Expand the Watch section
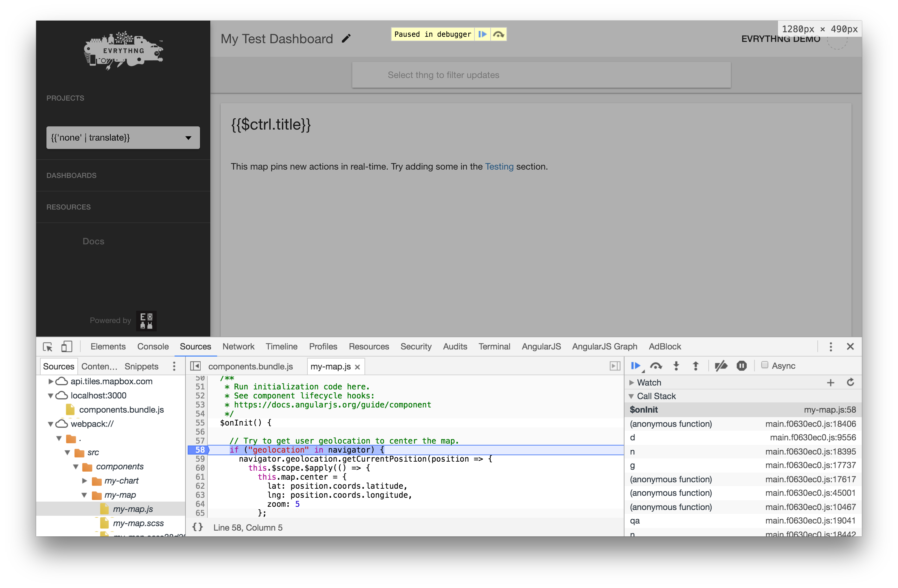The height and width of the screenshot is (588, 898). [631, 382]
